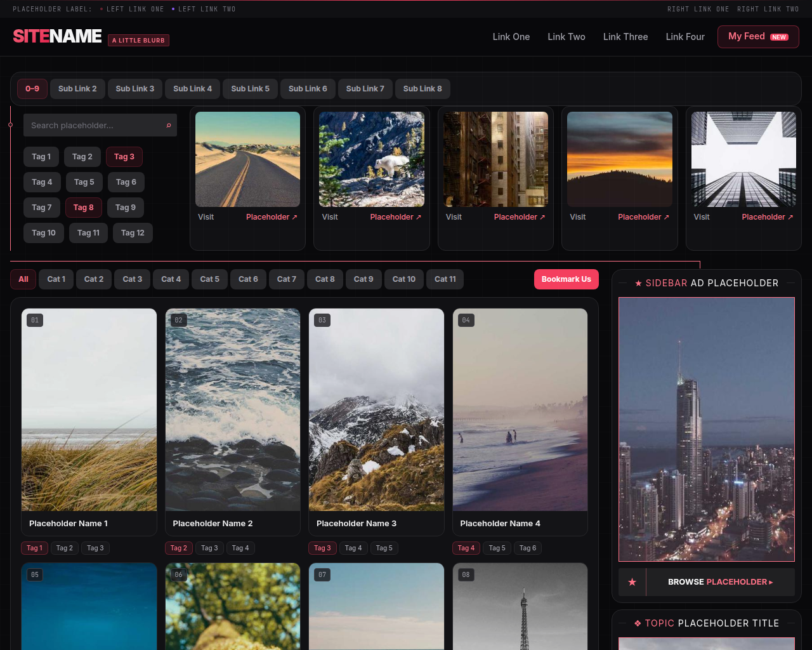Open Left Link Two in top bar

(207, 9)
